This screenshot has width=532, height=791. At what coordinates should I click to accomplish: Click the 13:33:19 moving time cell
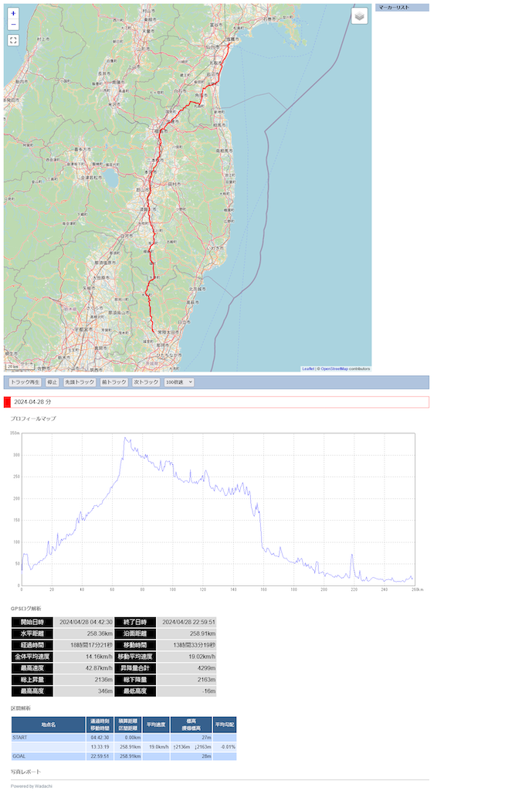(100, 747)
